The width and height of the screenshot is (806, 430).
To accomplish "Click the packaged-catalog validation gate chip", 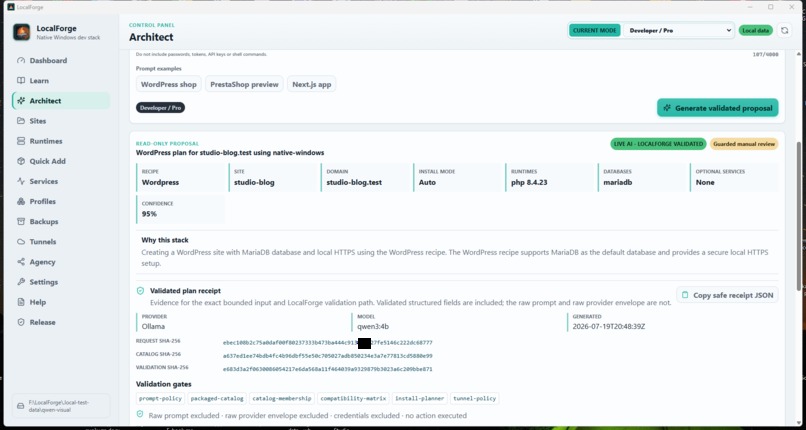I will click(216, 398).
